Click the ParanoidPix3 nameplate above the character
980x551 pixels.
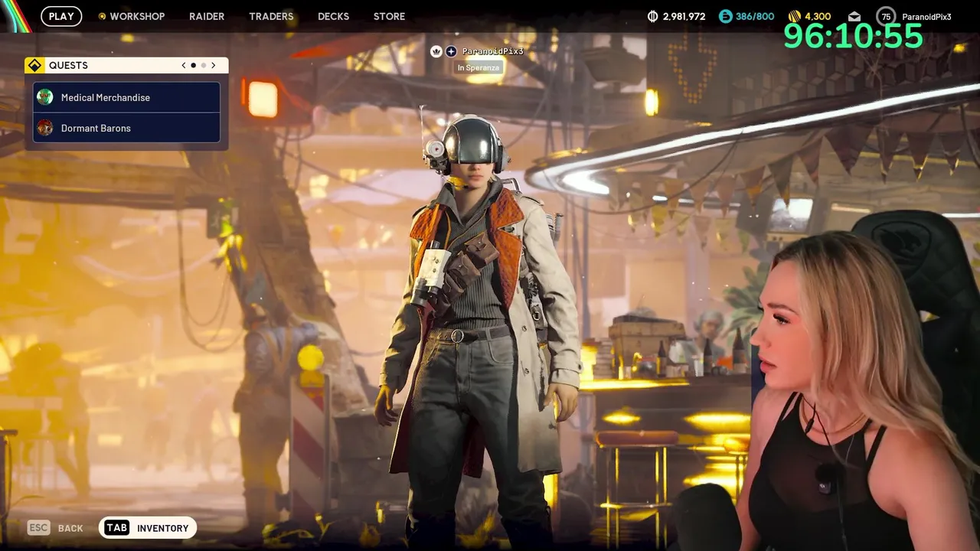pyautogui.click(x=492, y=51)
